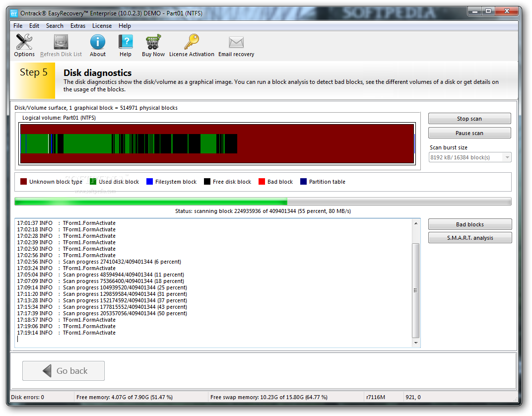Show the Bad blocks list
The image size is (532, 416).
click(470, 224)
